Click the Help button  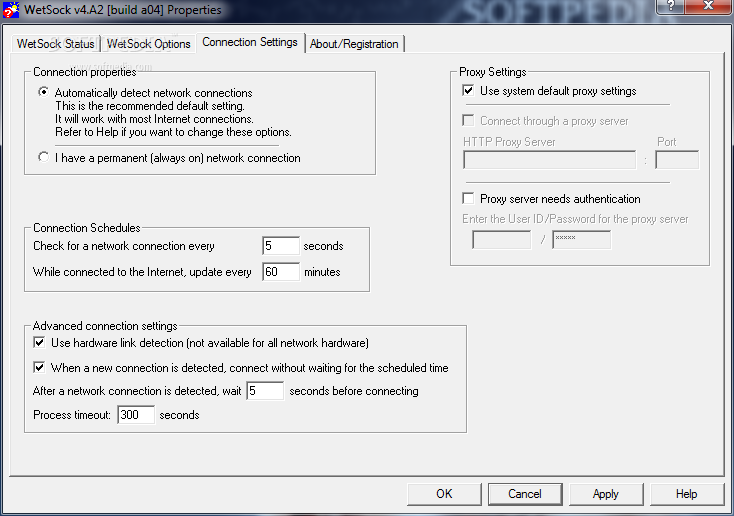tap(687, 494)
